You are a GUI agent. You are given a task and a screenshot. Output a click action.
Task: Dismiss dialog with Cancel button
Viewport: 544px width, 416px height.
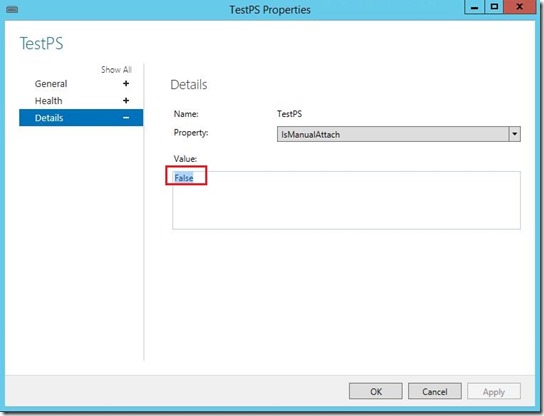(x=435, y=391)
